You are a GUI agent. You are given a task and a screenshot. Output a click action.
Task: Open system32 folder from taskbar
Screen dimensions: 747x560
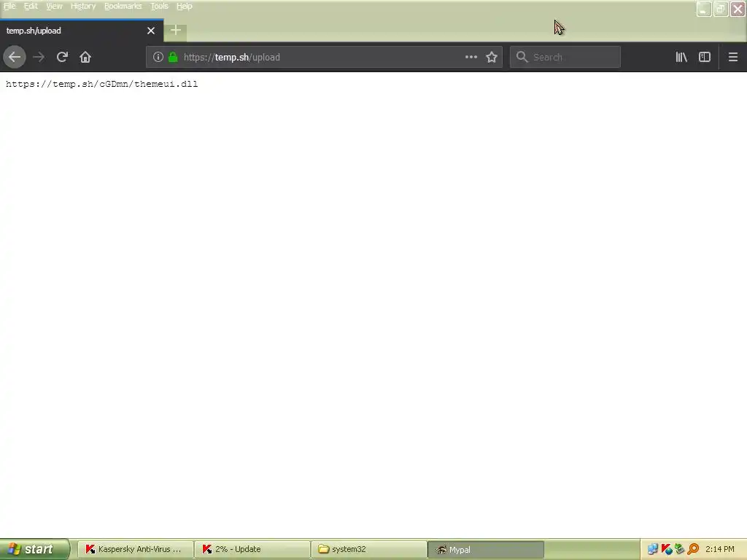(x=368, y=550)
